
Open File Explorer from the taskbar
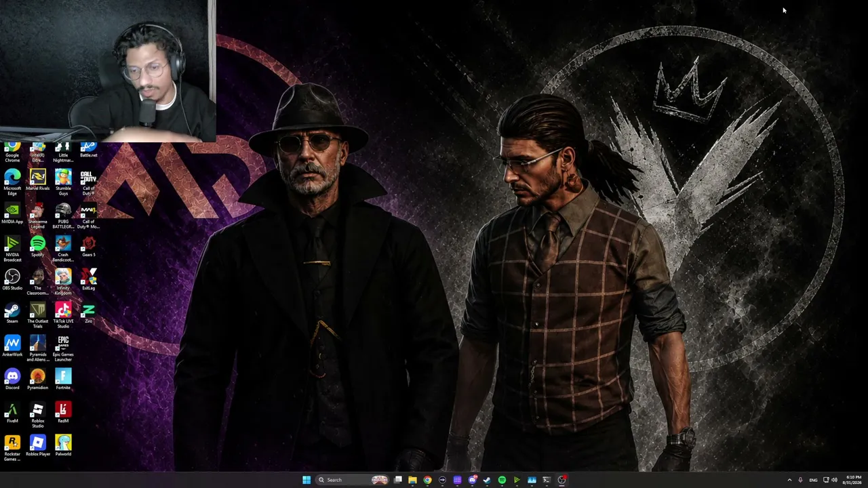412,480
